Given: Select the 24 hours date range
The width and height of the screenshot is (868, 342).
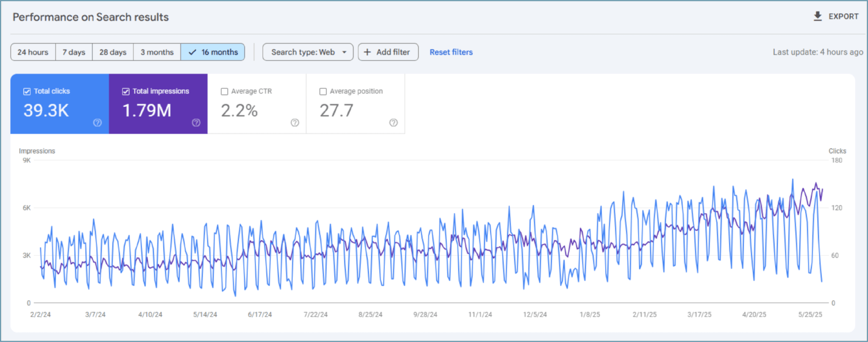Looking at the screenshot, I should pyautogui.click(x=33, y=52).
